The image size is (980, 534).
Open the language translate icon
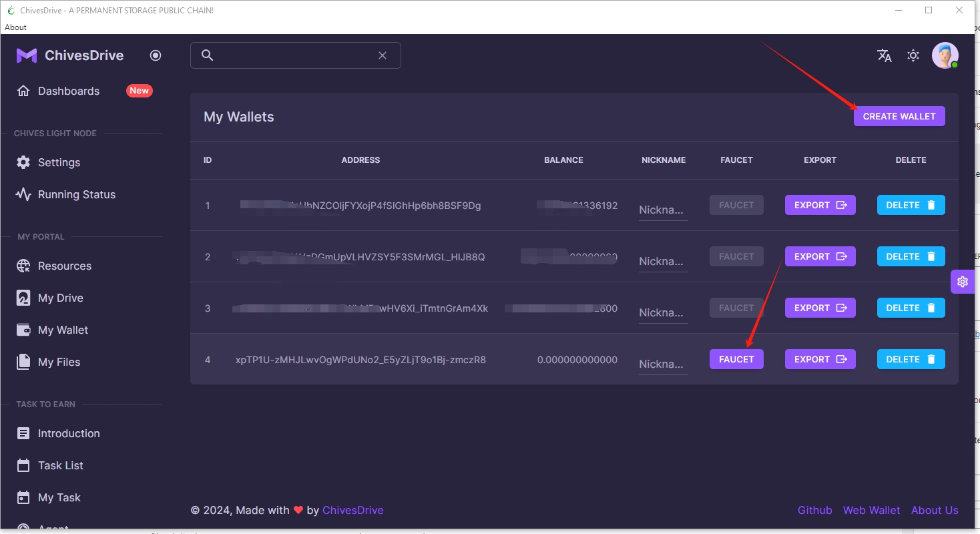(x=885, y=55)
